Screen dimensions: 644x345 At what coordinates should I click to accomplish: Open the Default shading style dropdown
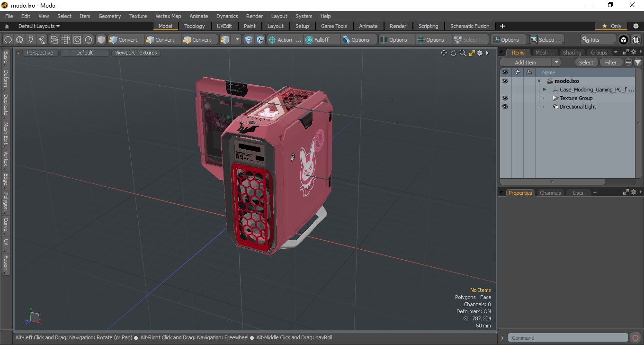tap(85, 53)
